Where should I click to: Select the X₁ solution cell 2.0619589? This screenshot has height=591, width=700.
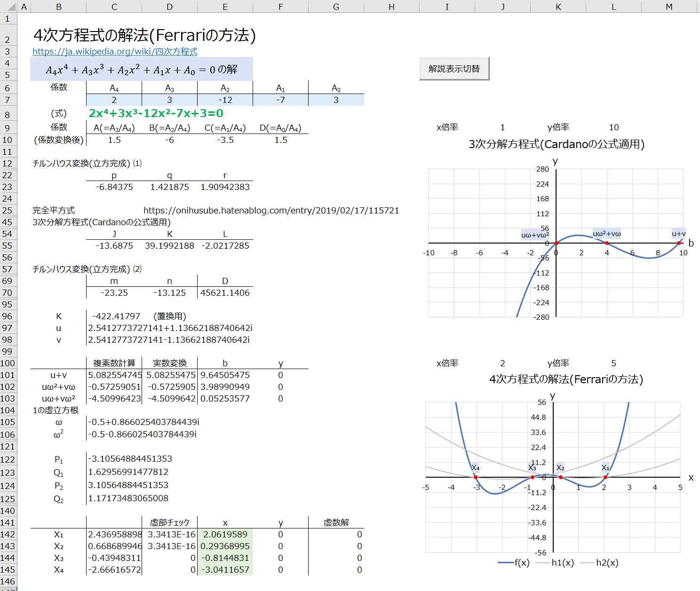coord(225,535)
